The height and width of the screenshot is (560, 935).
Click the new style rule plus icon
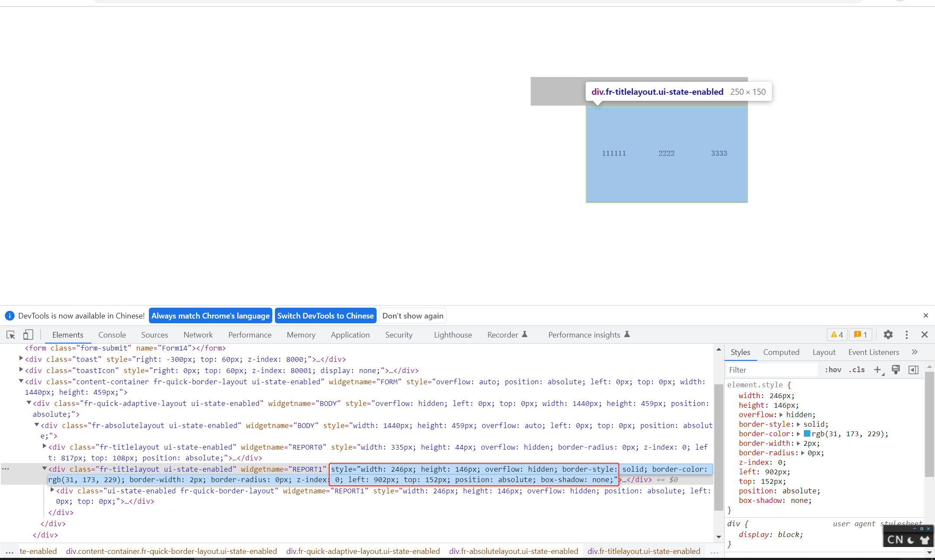tap(877, 370)
